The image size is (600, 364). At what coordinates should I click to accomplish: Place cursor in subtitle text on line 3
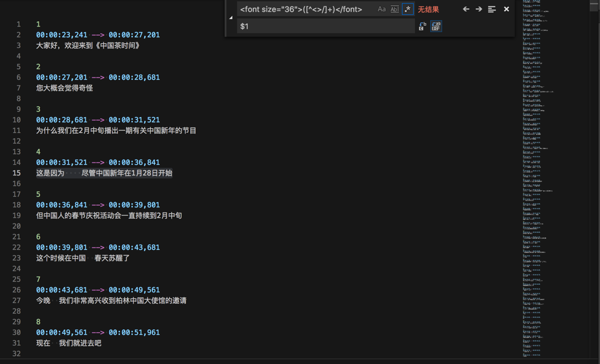coord(89,45)
